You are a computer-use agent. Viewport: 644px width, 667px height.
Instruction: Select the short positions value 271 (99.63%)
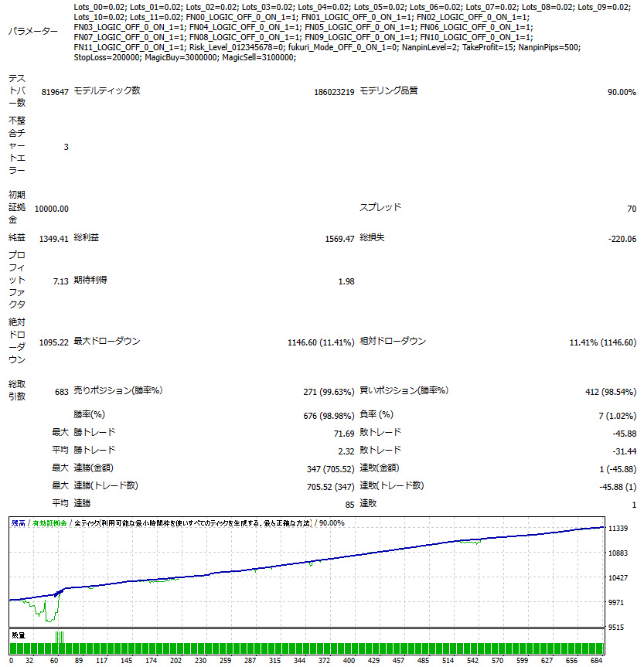329,392
